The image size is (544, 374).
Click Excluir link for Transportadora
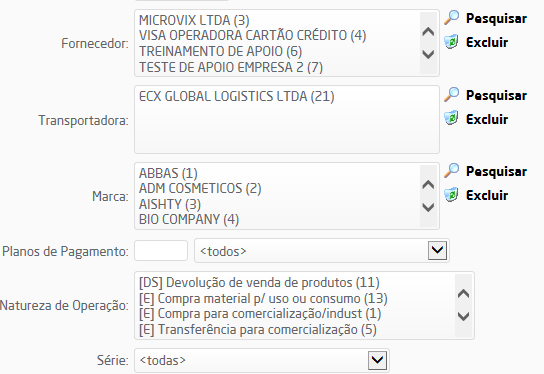(487, 119)
